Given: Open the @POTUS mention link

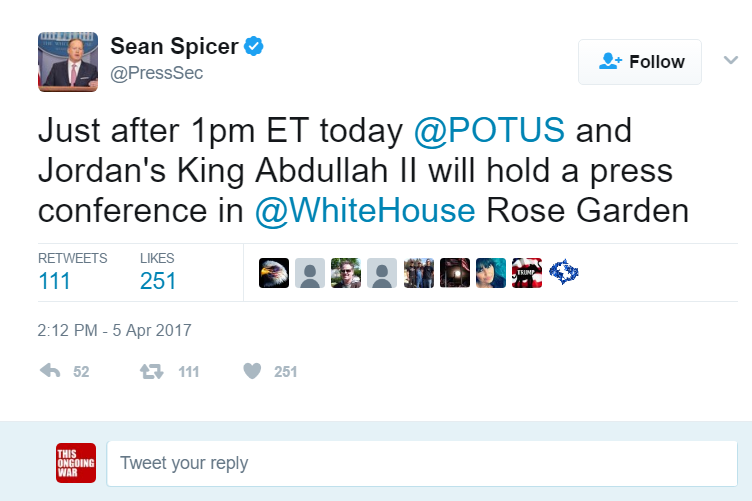Looking at the screenshot, I should click(489, 131).
